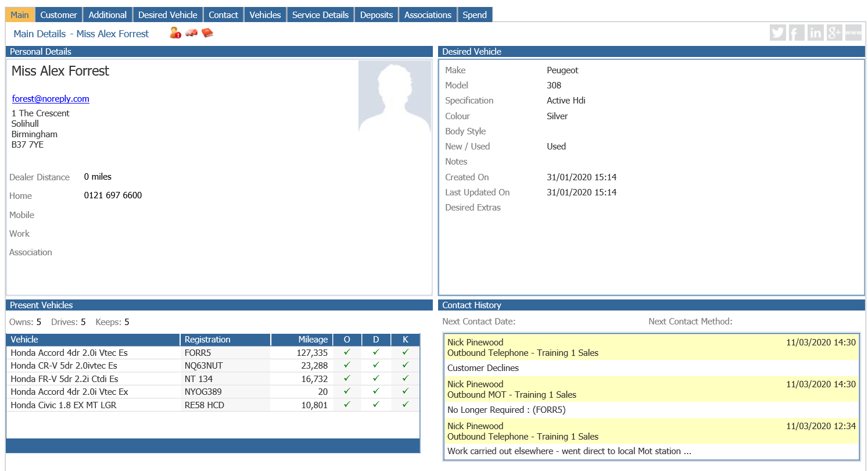Click the red address book icon
Screen dimensions: 868x471
click(207, 33)
